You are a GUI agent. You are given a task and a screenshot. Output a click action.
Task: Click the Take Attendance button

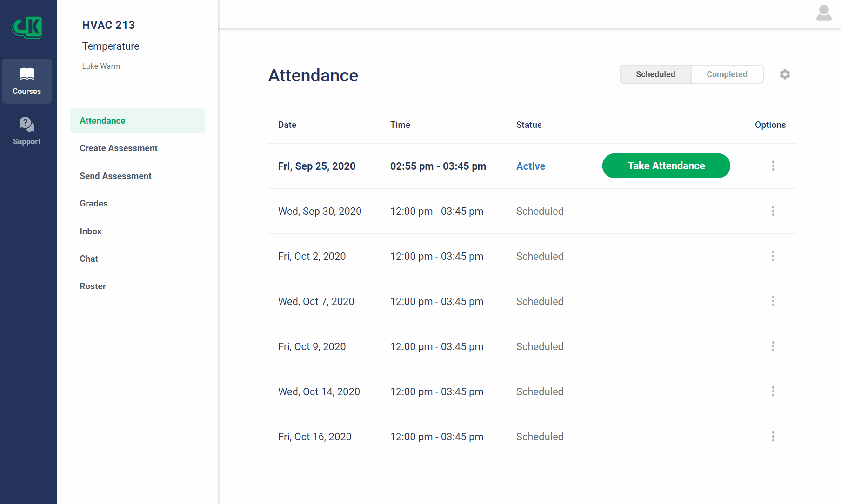pyautogui.click(x=666, y=166)
